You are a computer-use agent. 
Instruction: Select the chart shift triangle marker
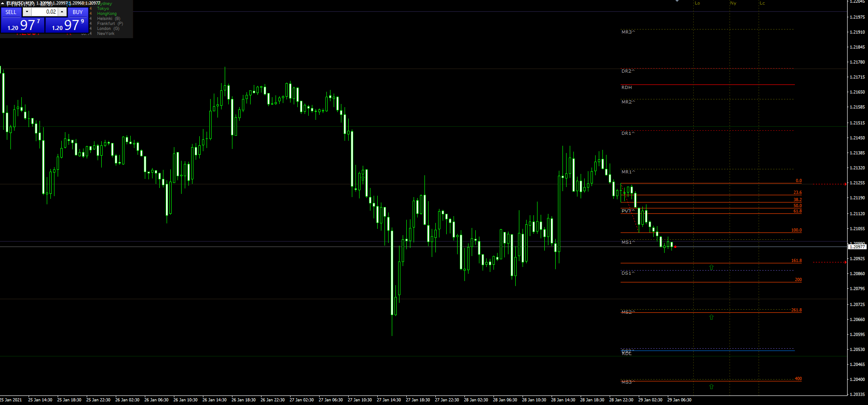677,1
